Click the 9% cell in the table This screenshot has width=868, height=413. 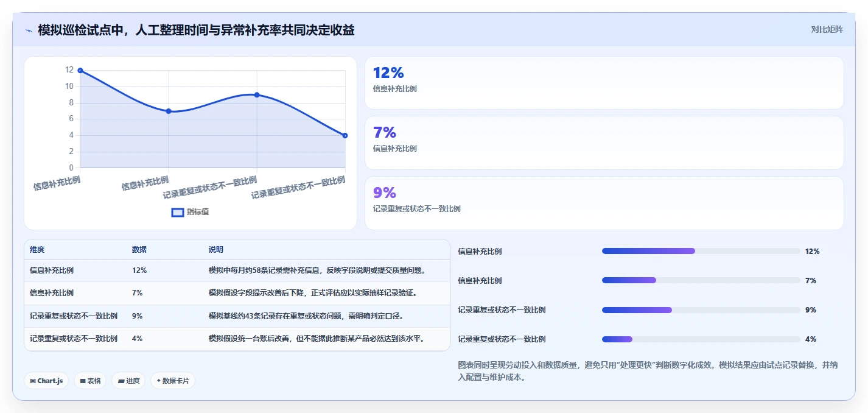(138, 316)
